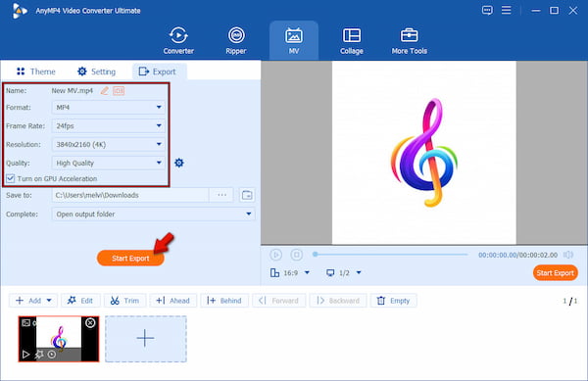The image size is (588, 381).
Task: Expand the Resolution dropdown showing 3840x2160
Action: pos(109,144)
